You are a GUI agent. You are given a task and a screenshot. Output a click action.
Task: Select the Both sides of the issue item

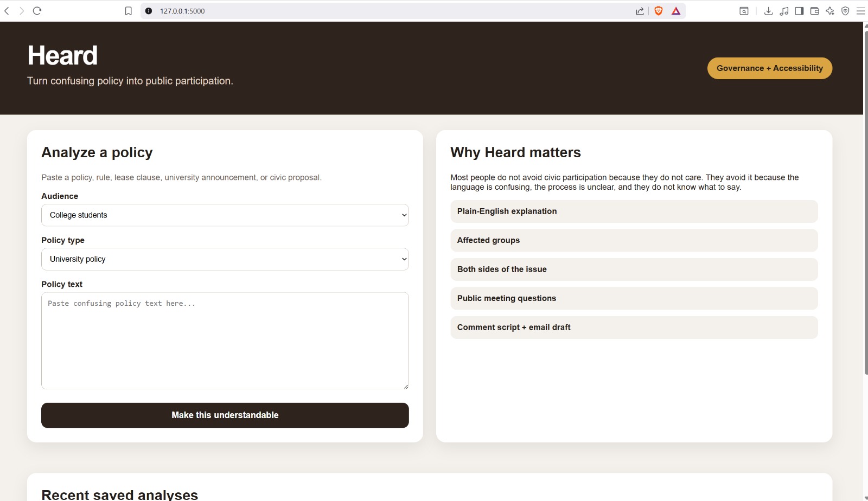(634, 269)
